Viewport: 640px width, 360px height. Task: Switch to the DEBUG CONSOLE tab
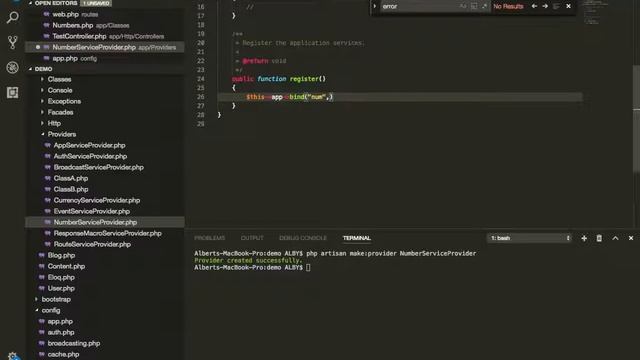point(303,238)
